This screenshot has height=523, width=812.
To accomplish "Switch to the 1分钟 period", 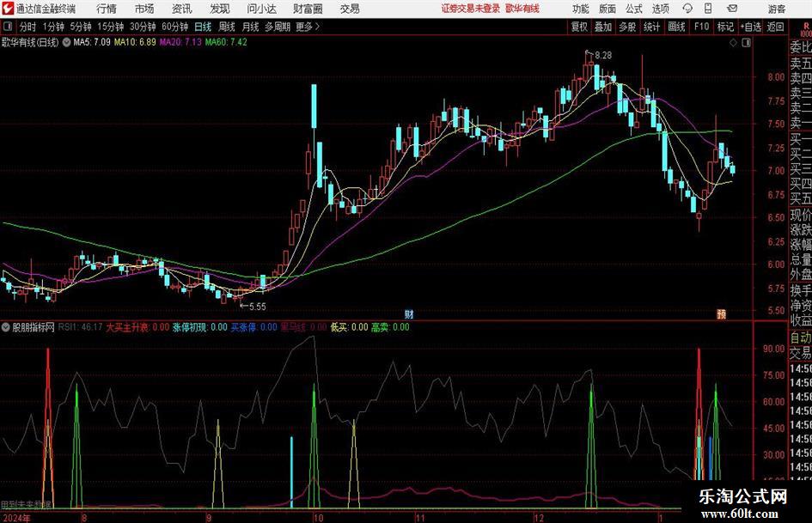I will coord(52,27).
